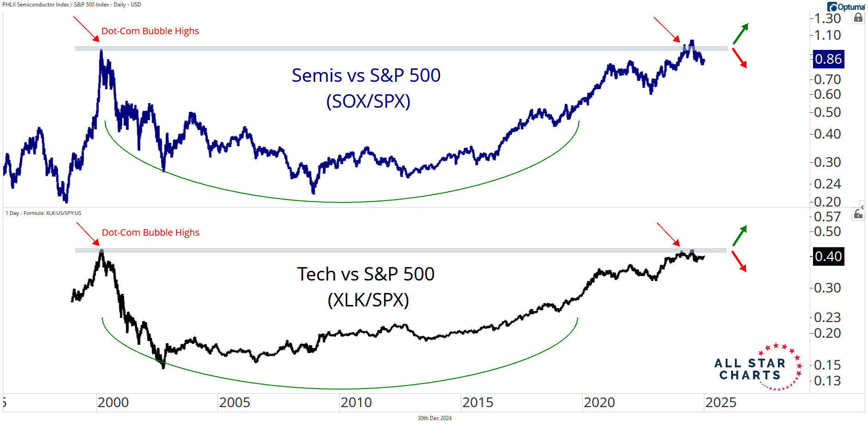This screenshot has width=868, height=427.
Task: Click the 2020 marker on time axis
Action: pyautogui.click(x=599, y=403)
